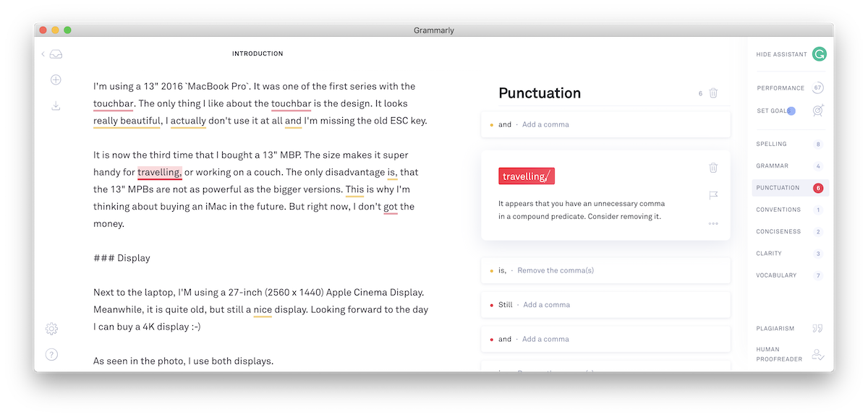Select the Spelling category
The height and width of the screenshot is (417, 868).
click(x=789, y=145)
